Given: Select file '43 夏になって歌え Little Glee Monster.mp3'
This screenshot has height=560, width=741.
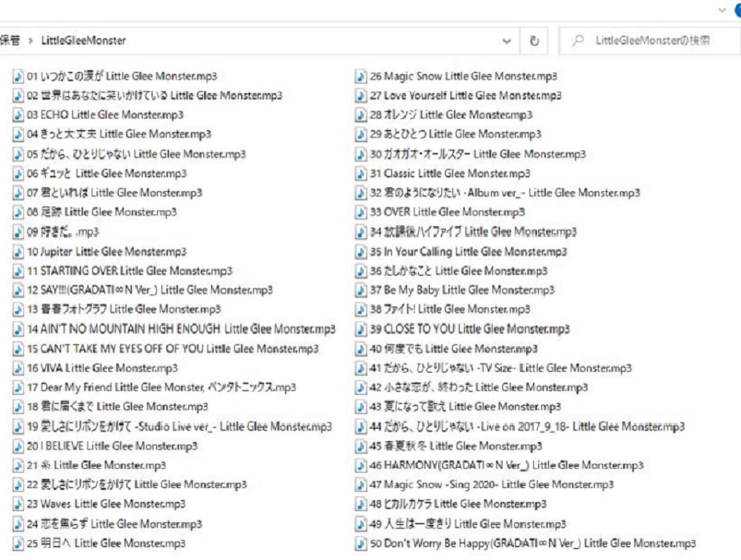Looking at the screenshot, I should (x=458, y=407).
